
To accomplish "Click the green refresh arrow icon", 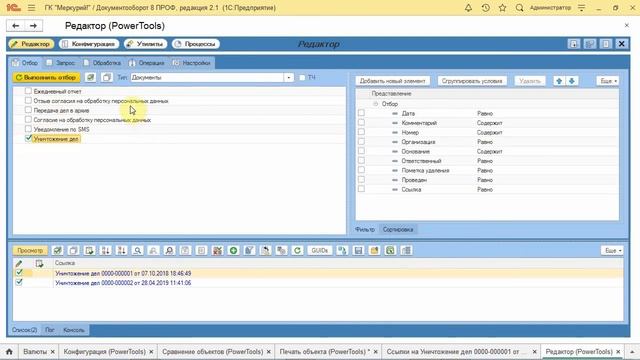I will click(297, 250).
